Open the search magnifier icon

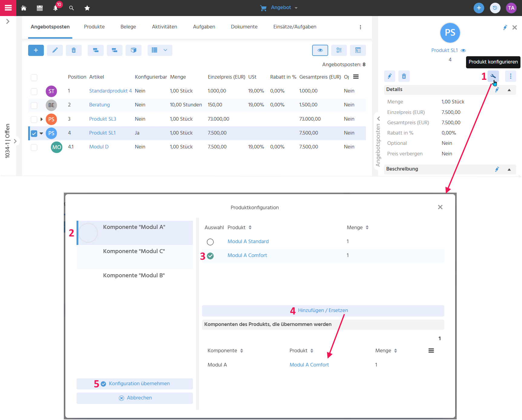(71, 8)
